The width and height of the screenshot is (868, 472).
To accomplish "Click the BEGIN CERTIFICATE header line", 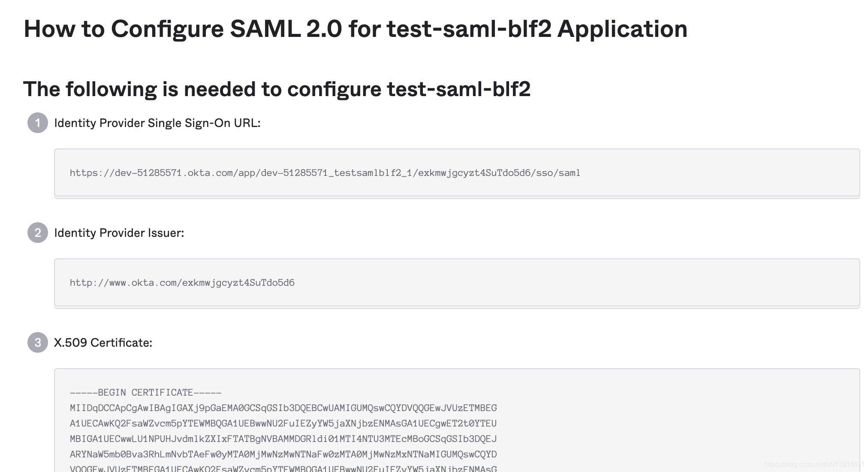I will [x=145, y=393].
